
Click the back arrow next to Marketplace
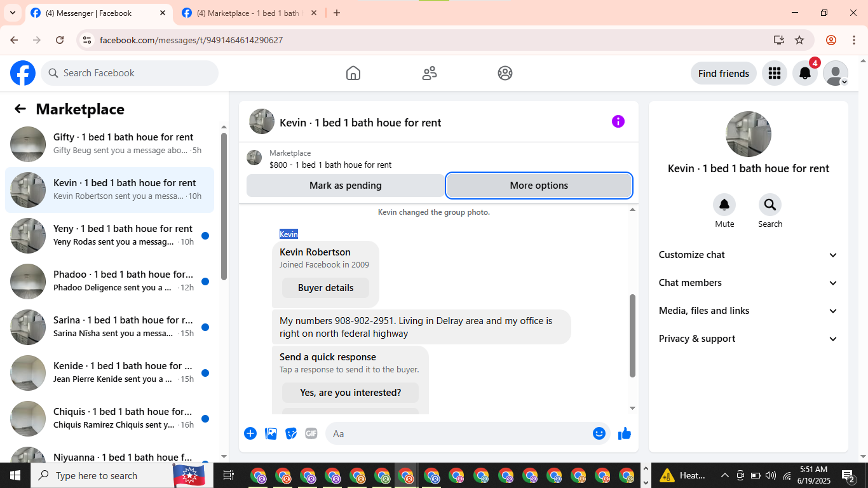point(20,109)
